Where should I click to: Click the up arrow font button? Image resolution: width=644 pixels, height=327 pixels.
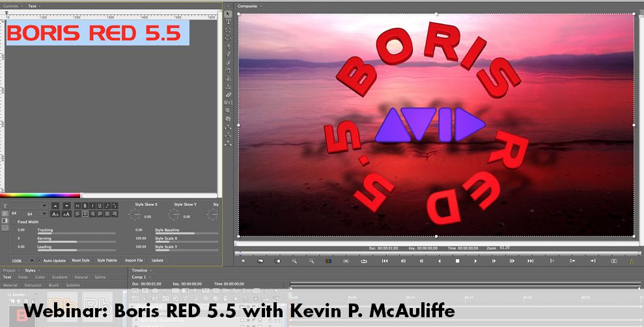click(55, 206)
